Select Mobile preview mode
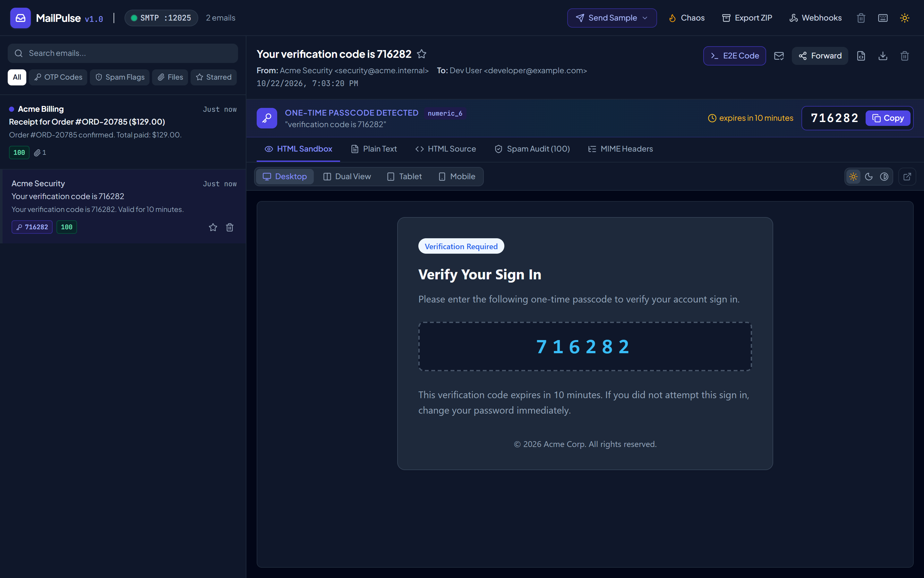This screenshot has height=578, width=924. (x=457, y=177)
